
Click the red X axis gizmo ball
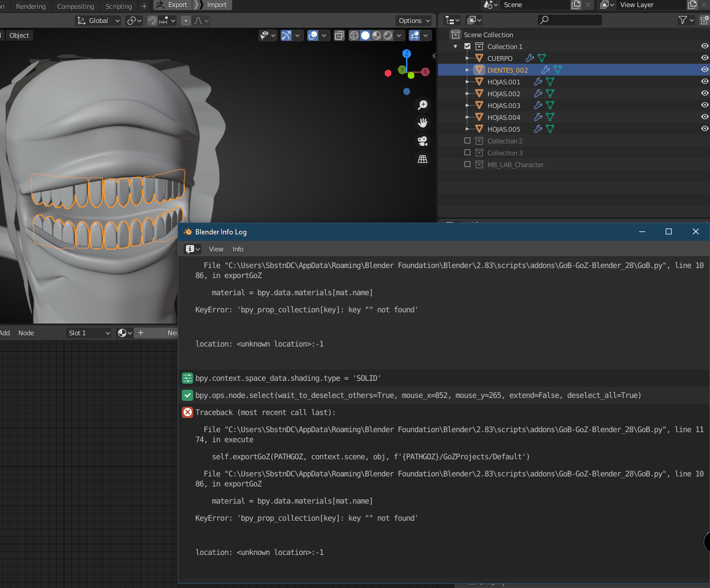point(426,72)
